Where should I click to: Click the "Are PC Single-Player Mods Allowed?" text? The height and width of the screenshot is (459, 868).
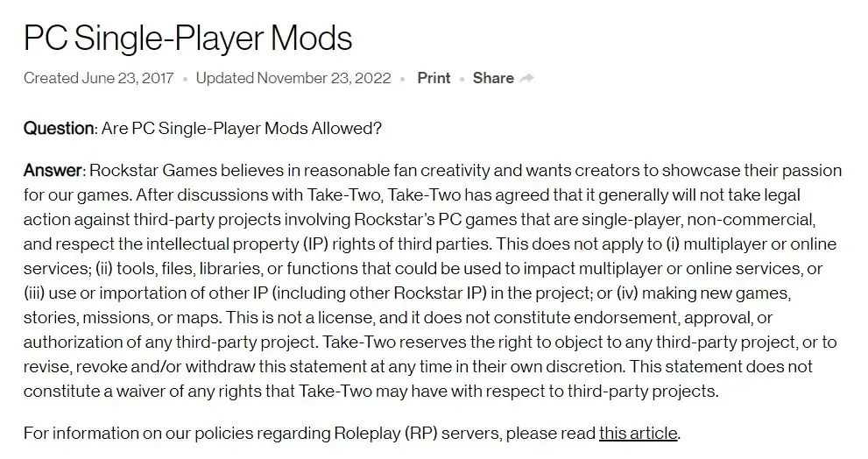[242, 128]
